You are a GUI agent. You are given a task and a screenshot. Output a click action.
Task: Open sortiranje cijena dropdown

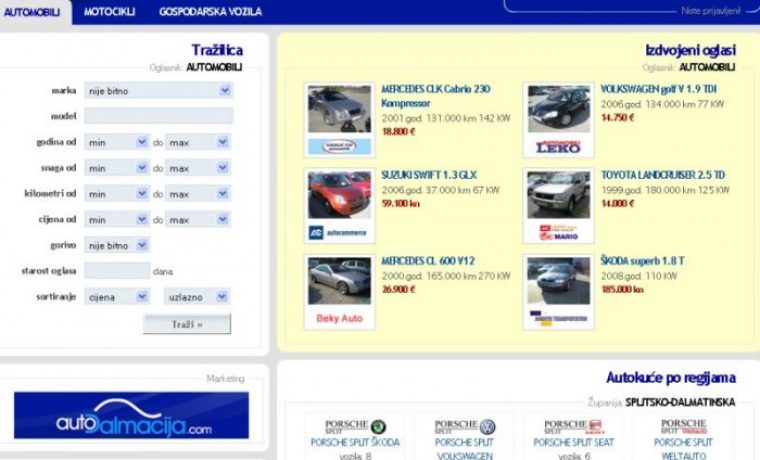pos(117,297)
